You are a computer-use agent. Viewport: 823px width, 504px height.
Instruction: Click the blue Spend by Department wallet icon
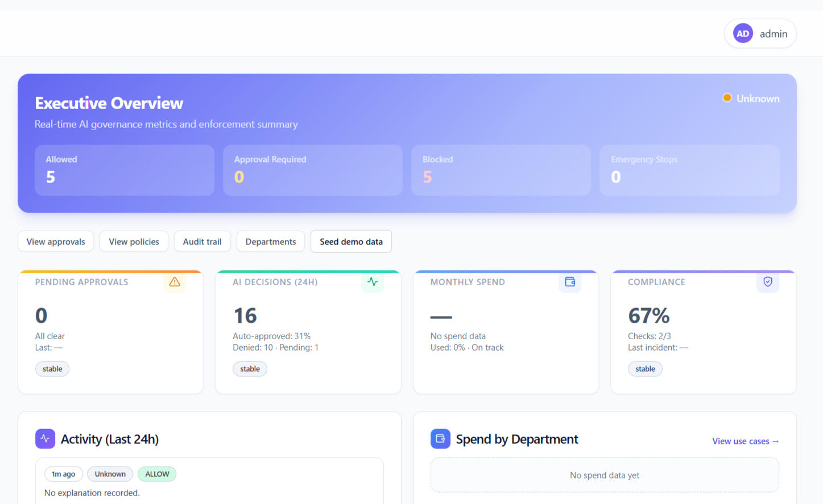pos(440,439)
